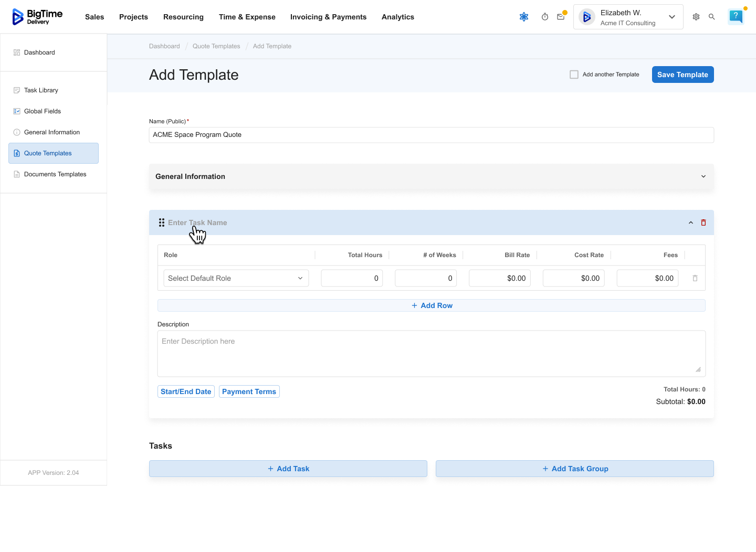Screen dimensions: 756x552
Task: Delete the role row trash icon
Action: click(695, 278)
